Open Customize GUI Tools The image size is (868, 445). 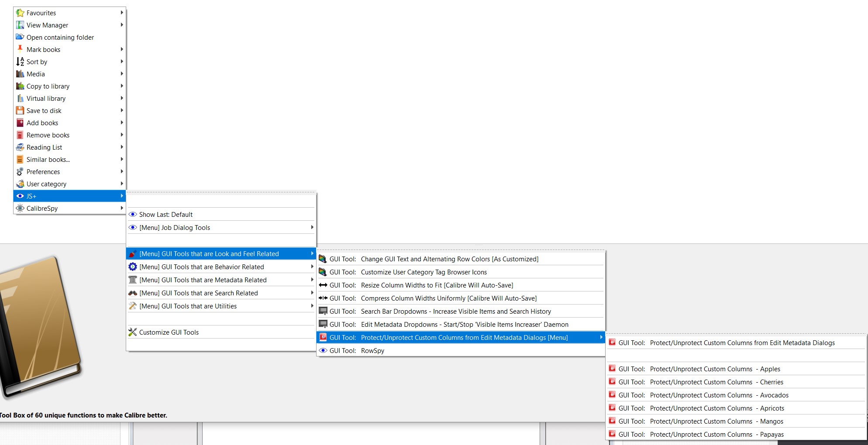pos(221,332)
